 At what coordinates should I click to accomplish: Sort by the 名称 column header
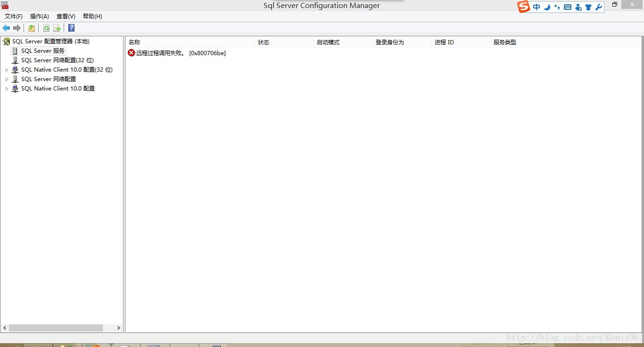point(190,42)
